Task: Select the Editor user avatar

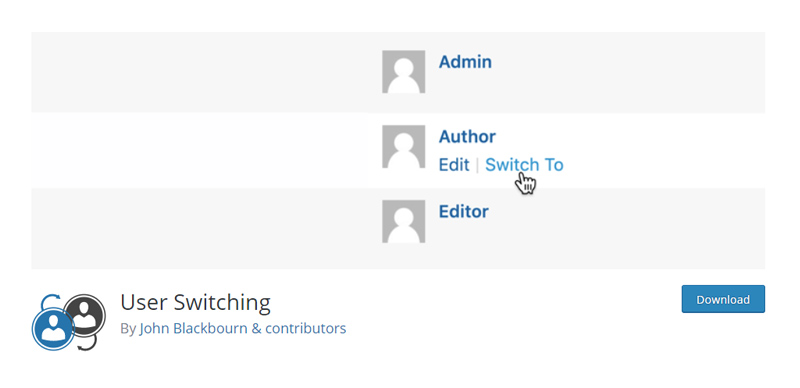Action: point(404,222)
